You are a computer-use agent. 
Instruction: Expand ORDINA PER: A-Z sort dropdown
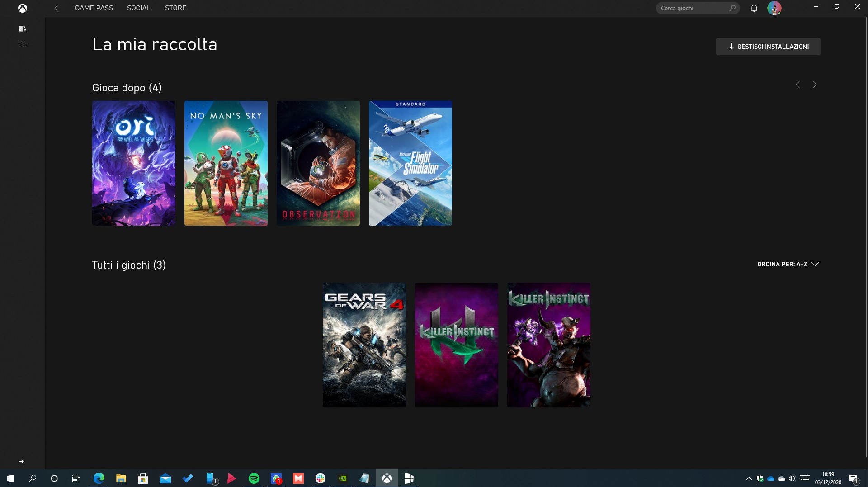[x=788, y=264]
